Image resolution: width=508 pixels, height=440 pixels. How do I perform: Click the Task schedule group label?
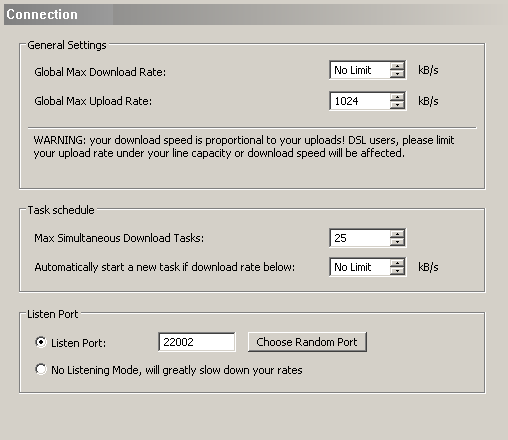pyautogui.click(x=61, y=210)
